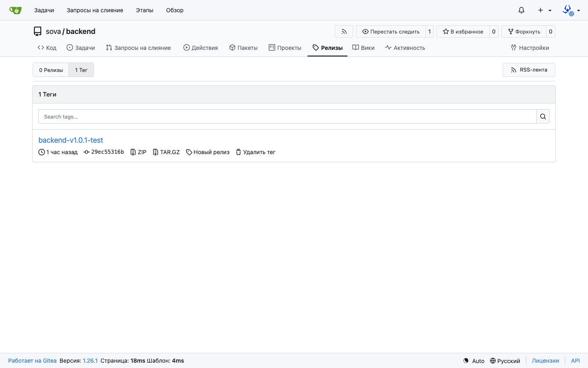Create Новый релиз from tag
This screenshot has height=368, width=588.
tap(208, 152)
